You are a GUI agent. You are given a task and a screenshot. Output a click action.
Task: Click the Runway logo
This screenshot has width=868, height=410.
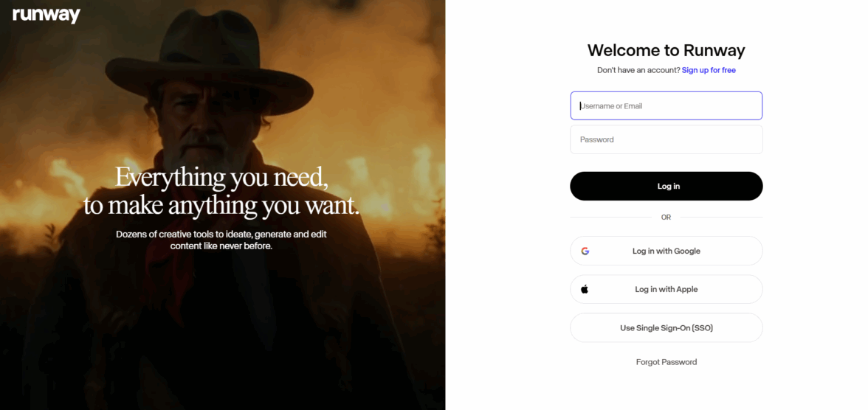point(46,15)
